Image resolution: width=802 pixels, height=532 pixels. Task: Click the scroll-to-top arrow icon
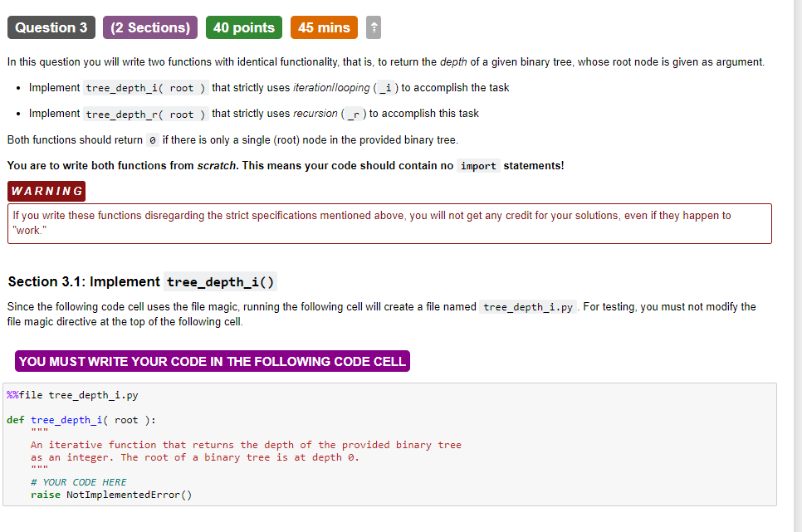pos(373,27)
